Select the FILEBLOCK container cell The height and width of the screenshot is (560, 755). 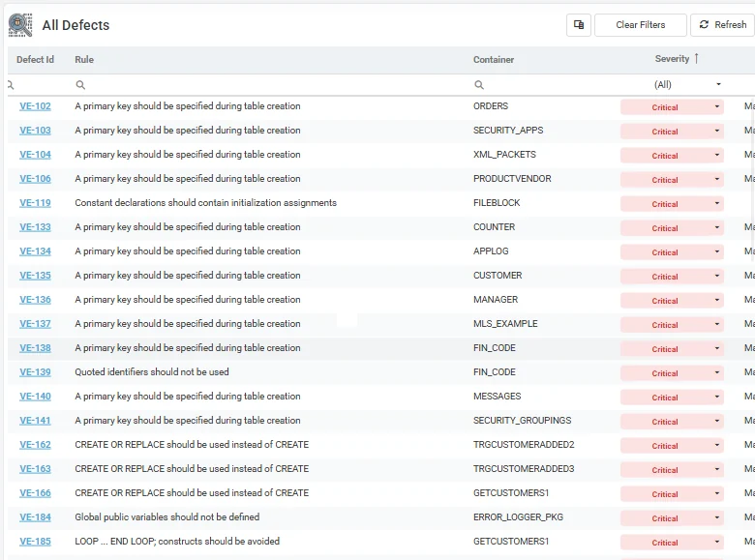pyautogui.click(x=497, y=203)
